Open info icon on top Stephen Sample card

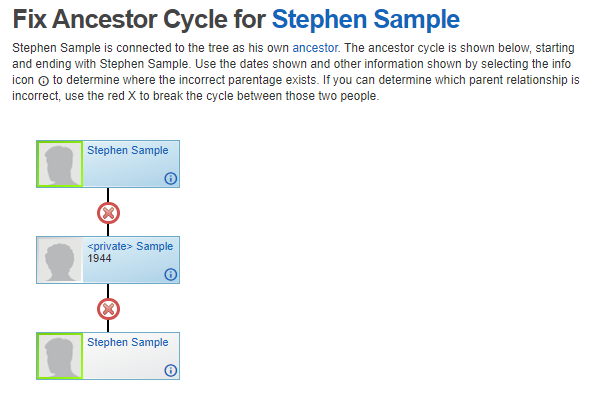[x=171, y=178]
